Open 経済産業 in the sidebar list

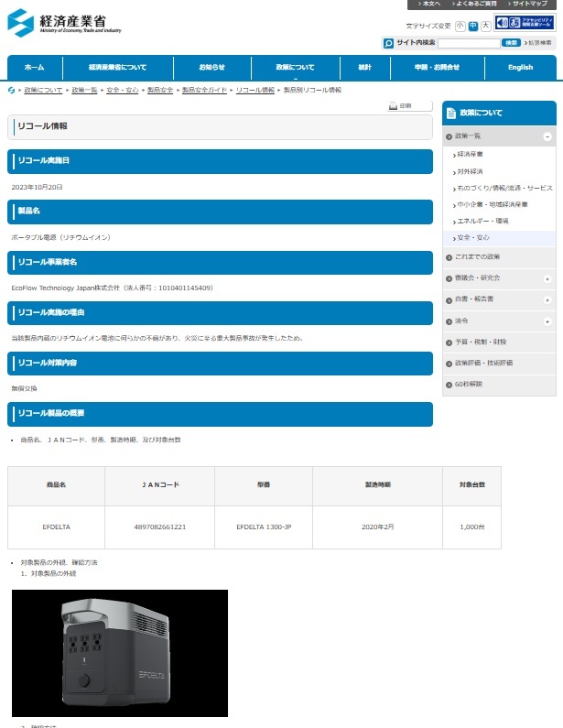click(x=470, y=154)
